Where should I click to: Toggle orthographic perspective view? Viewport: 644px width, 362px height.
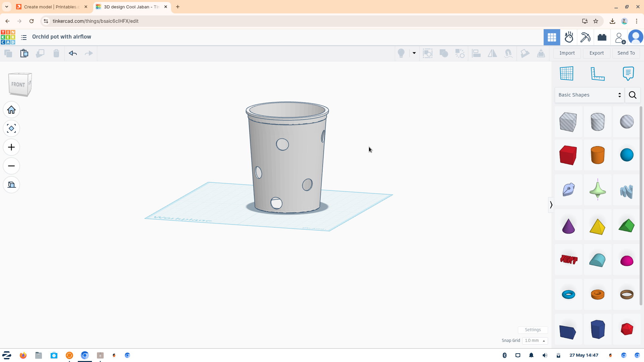pos(11,185)
